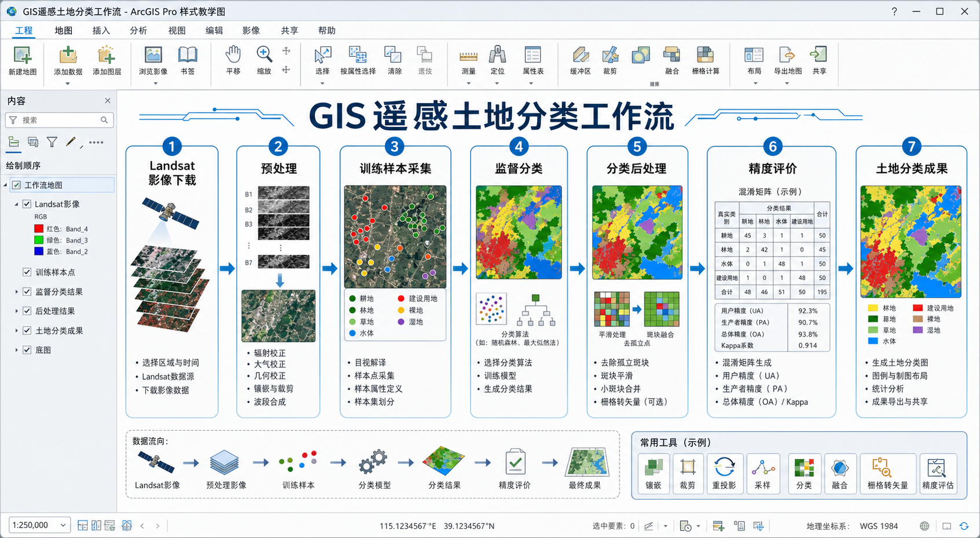Click the filter icon in contents toolbar
The width and height of the screenshot is (980, 538).
[52, 142]
